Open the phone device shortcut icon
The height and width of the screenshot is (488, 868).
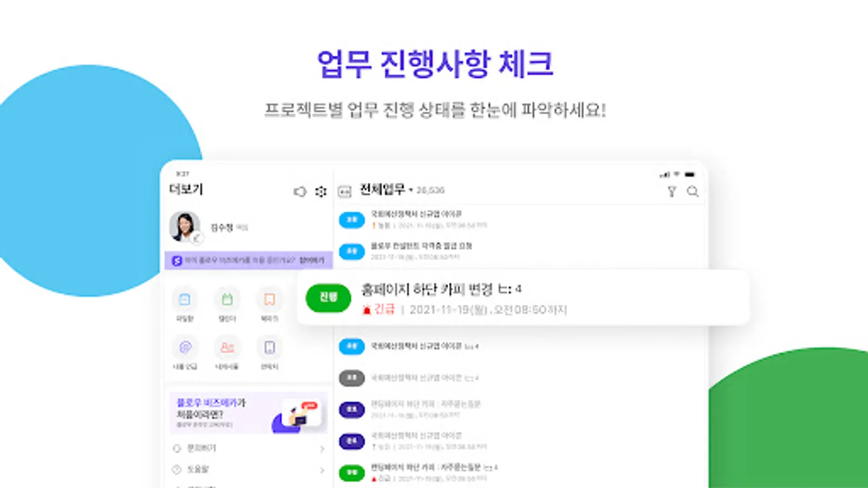[270, 347]
